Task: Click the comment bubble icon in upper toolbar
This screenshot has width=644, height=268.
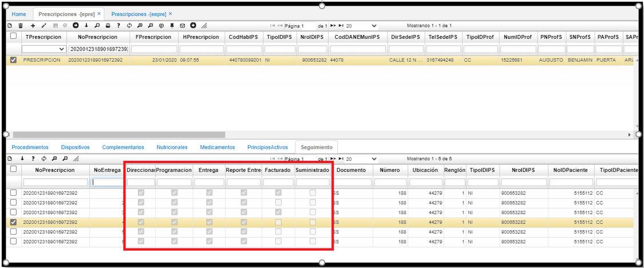Action: point(161,26)
